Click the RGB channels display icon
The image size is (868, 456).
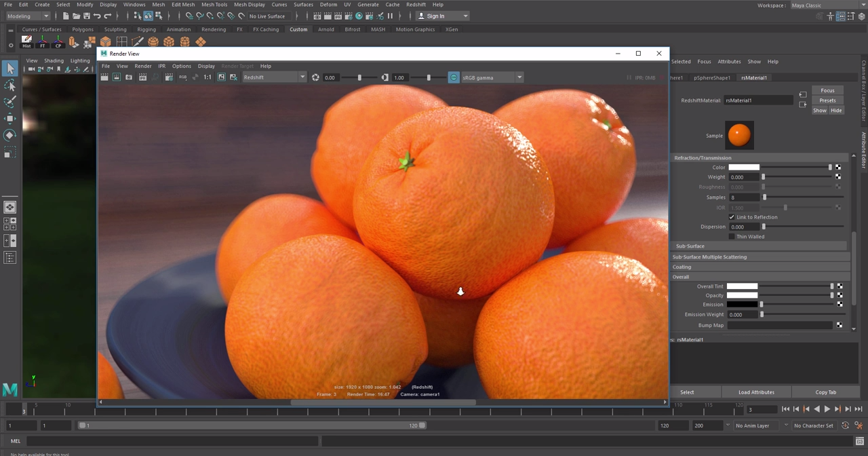(182, 77)
